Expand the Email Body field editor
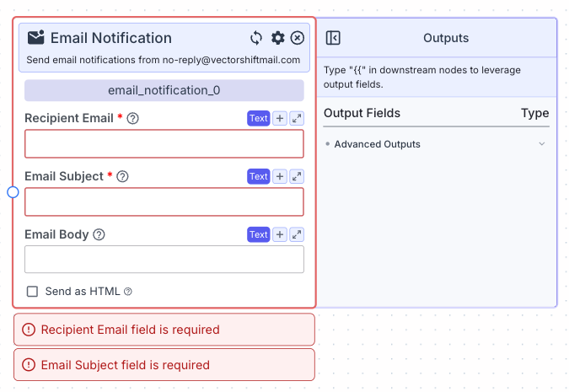Viewport: 569px width, 392px height. (297, 234)
